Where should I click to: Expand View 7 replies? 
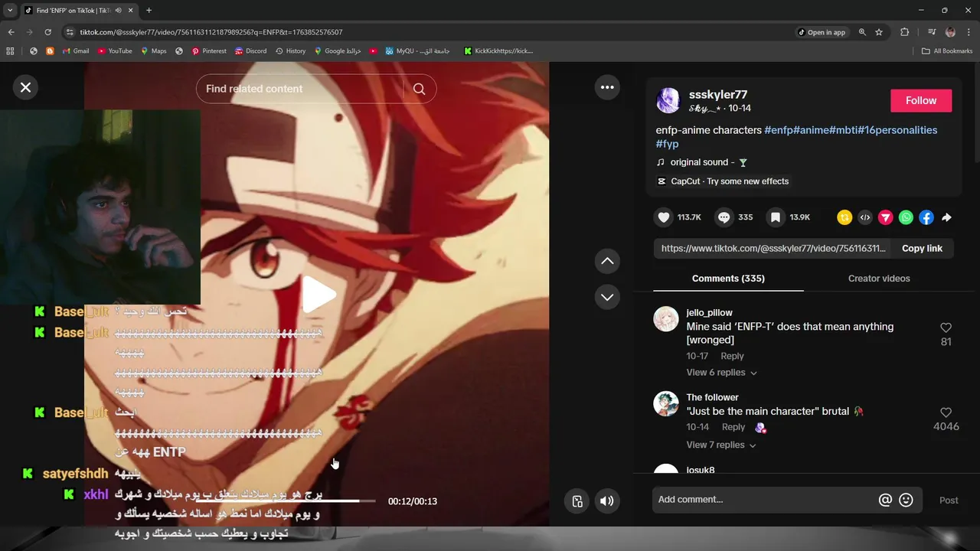coord(722,445)
